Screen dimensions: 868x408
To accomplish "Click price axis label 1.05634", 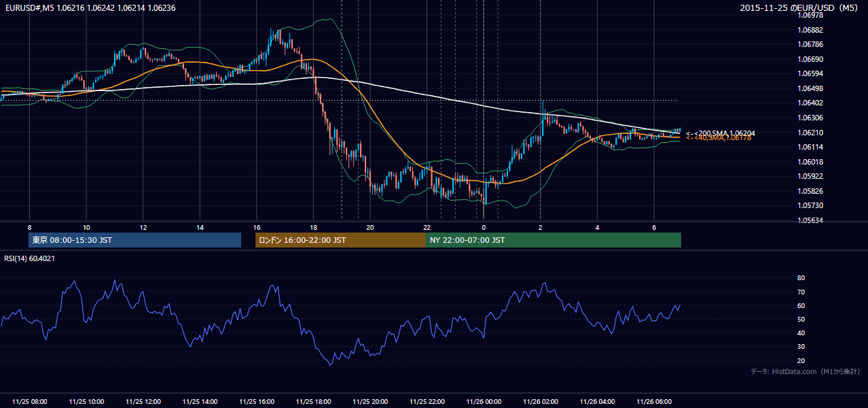I will coord(810,220).
